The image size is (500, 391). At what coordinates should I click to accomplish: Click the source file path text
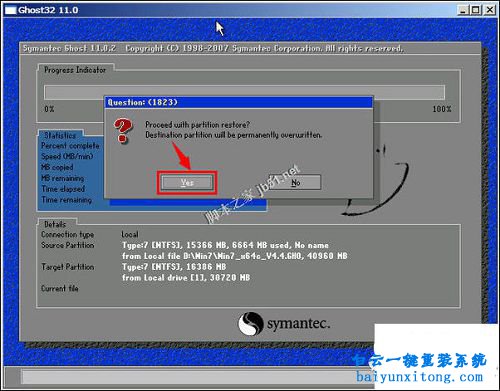(235, 256)
